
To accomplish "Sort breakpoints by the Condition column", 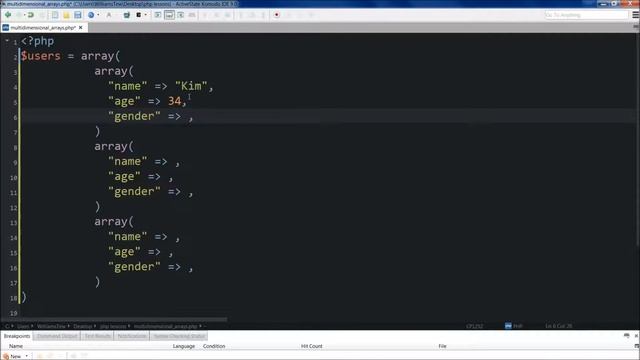I will click(x=214, y=346).
